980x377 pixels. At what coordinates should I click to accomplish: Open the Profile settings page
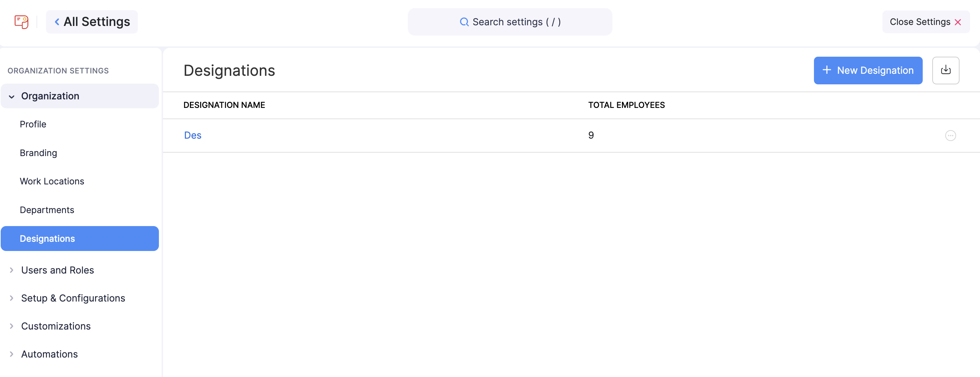point(33,124)
